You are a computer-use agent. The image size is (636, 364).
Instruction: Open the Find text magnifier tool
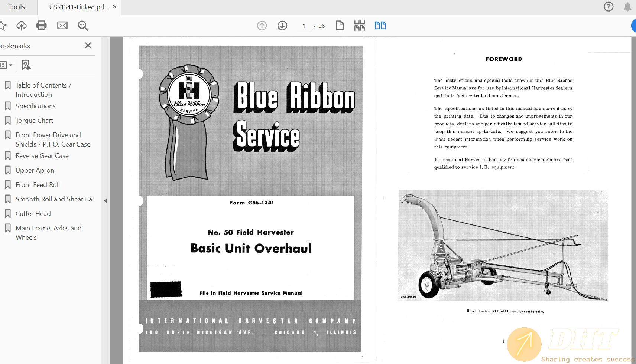point(82,26)
